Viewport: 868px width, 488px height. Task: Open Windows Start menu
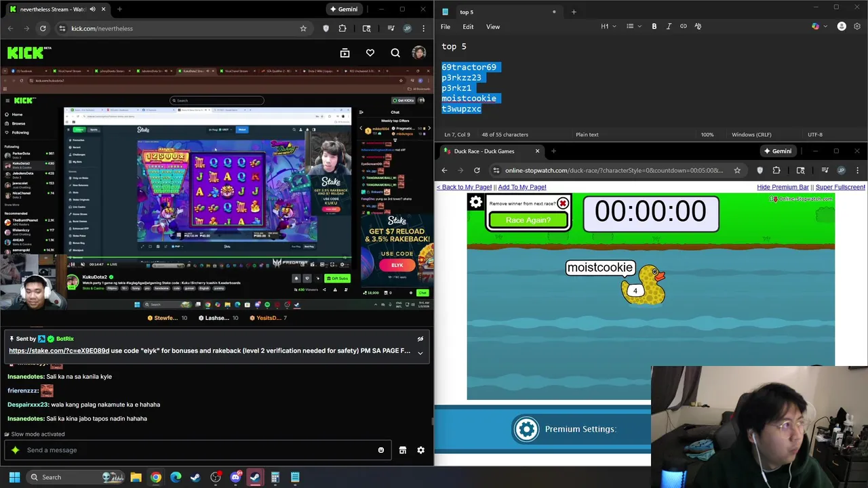point(14,477)
